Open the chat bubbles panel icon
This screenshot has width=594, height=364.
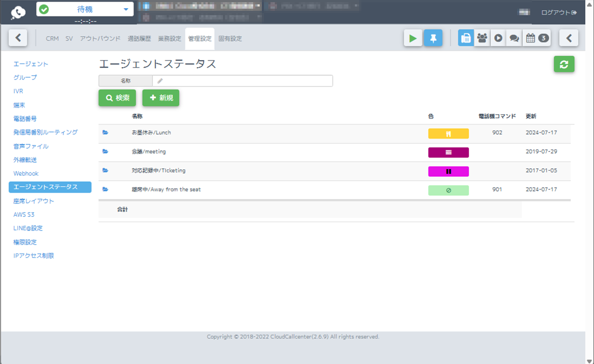click(513, 38)
